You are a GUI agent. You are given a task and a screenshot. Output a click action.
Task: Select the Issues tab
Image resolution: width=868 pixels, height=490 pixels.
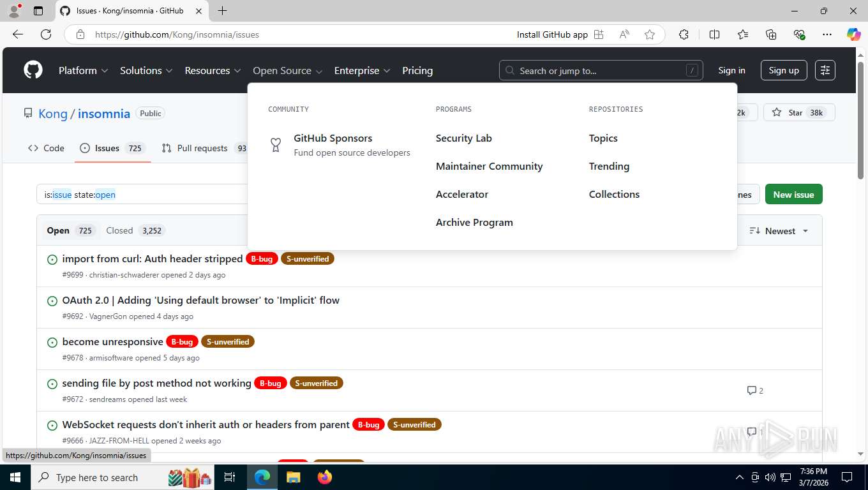pyautogui.click(x=112, y=148)
